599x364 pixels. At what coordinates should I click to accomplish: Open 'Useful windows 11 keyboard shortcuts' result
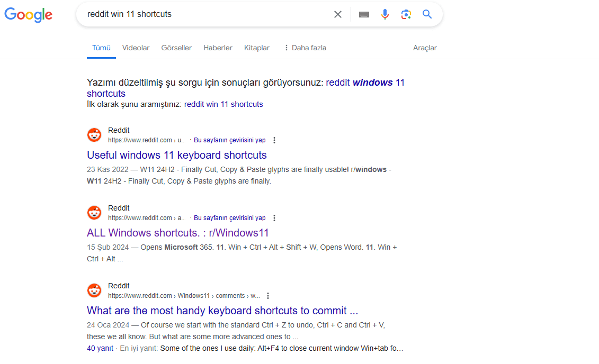pyautogui.click(x=176, y=155)
